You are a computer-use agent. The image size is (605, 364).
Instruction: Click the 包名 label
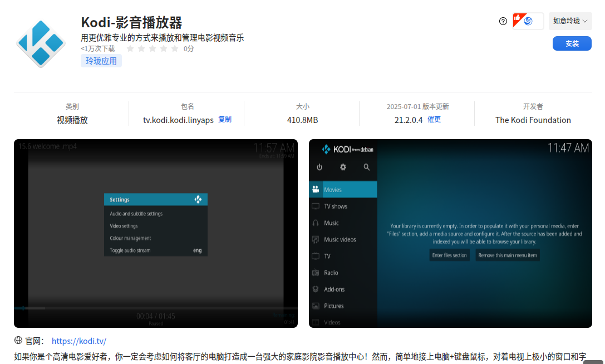(187, 106)
